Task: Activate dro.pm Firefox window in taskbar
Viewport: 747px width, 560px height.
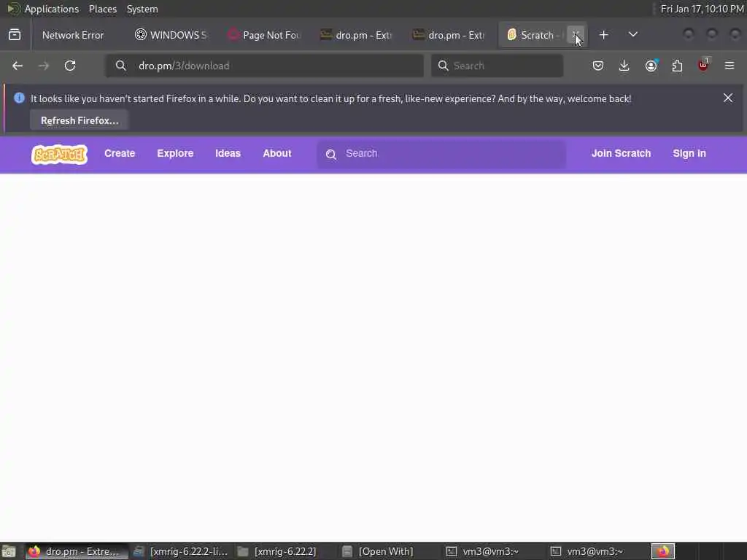Action: 75,551
